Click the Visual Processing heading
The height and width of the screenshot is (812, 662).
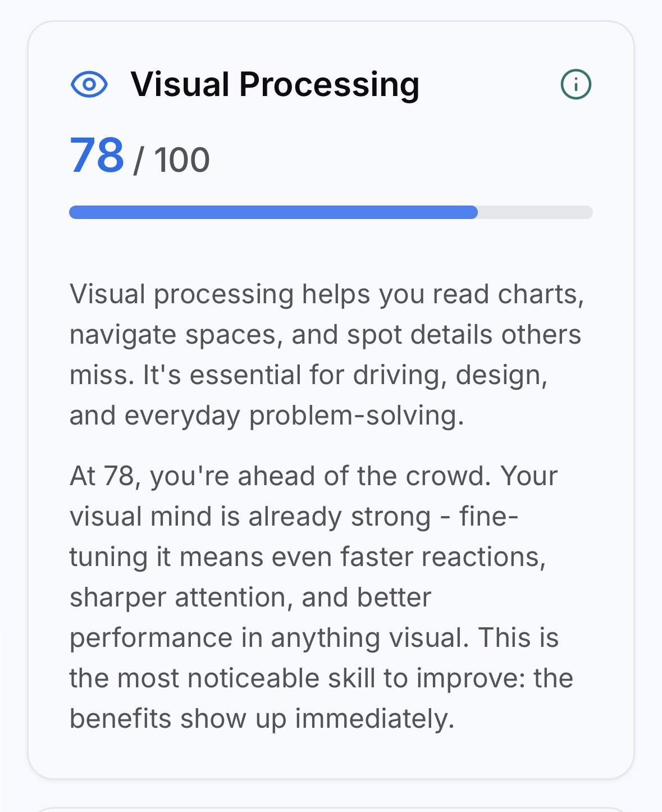coord(275,85)
